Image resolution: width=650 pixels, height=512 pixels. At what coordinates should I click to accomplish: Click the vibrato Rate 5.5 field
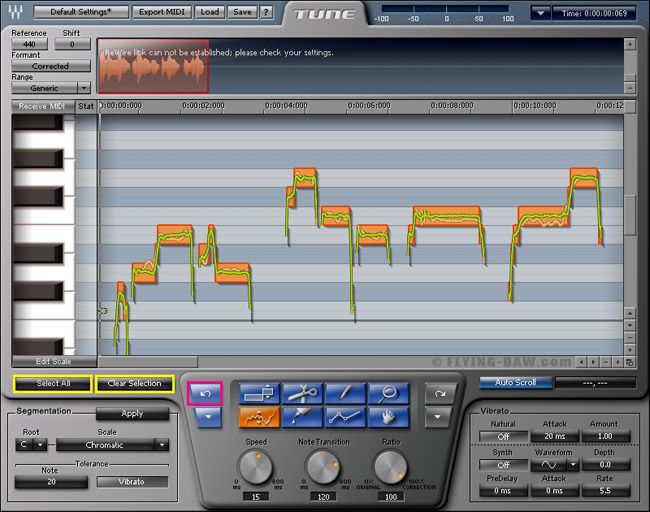[x=605, y=491]
